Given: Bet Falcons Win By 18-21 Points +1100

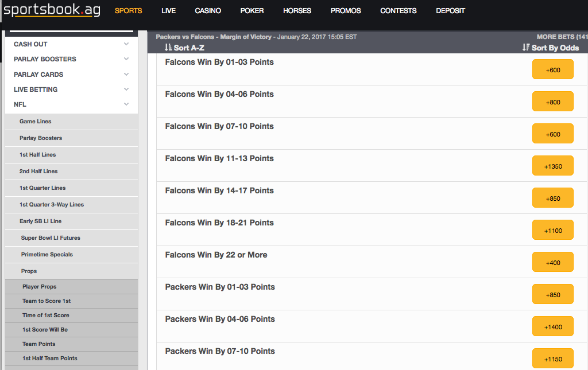Looking at the screenshot, I should (553, 230).
